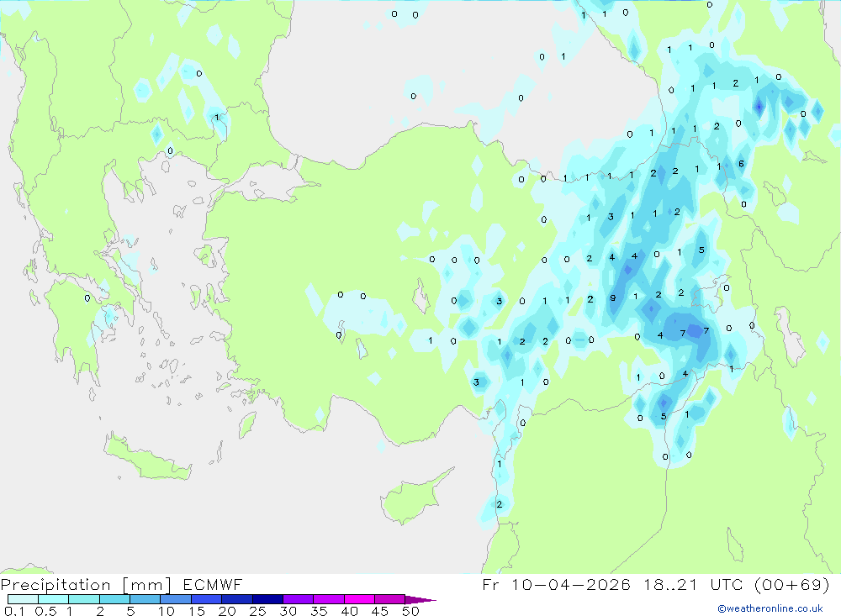Select the legend swatch between 0.5 and 1
841x616 pixels.
click(x=54, y=599)
